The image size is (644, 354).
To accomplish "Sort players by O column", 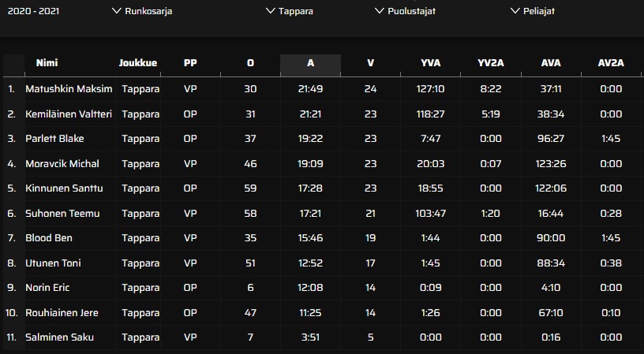I will coord(250,64).
